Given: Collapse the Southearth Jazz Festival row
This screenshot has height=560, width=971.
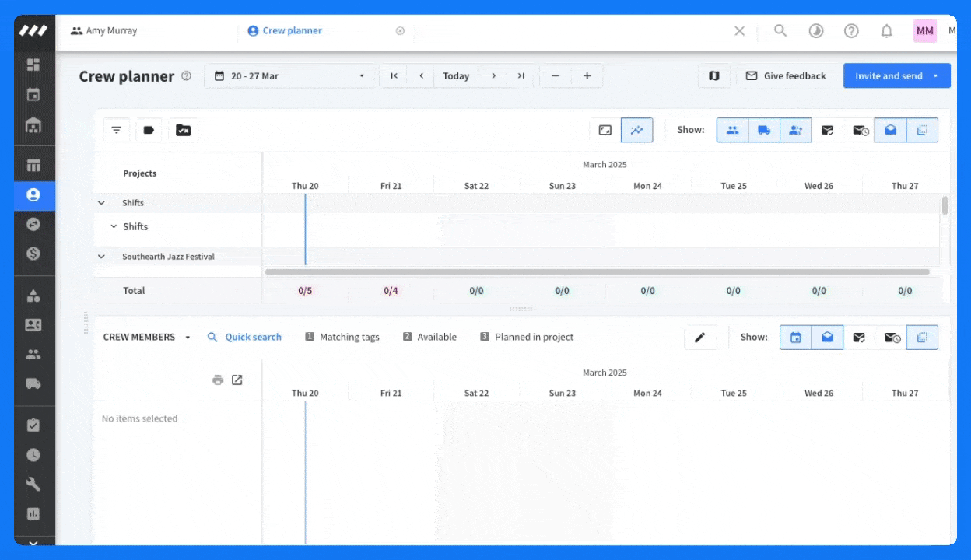Looking at the screenshot, I should tap(101, 257).
